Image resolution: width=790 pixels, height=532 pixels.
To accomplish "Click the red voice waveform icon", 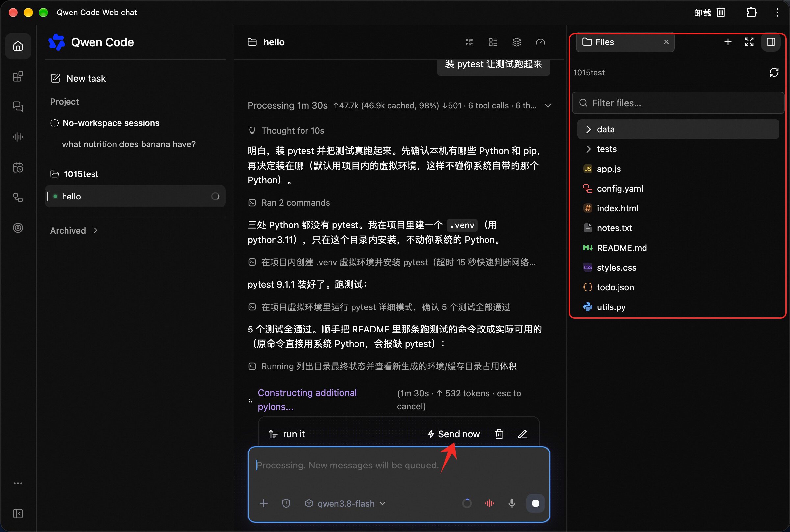I will [489, 503].
